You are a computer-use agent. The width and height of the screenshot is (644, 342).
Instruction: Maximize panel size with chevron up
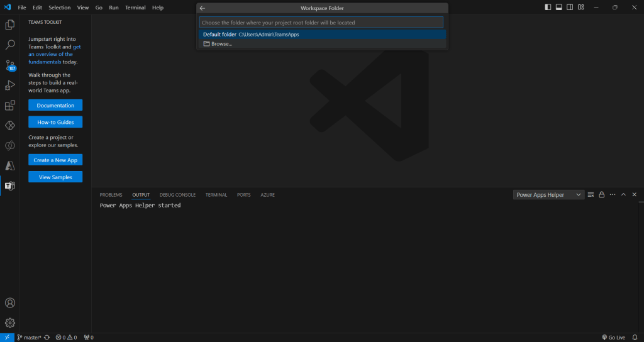point(623,195)
